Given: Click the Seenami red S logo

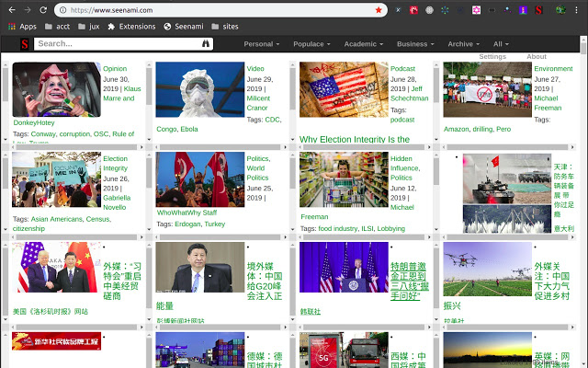Looking at the screenshot, I should click(x=25, y=44).
